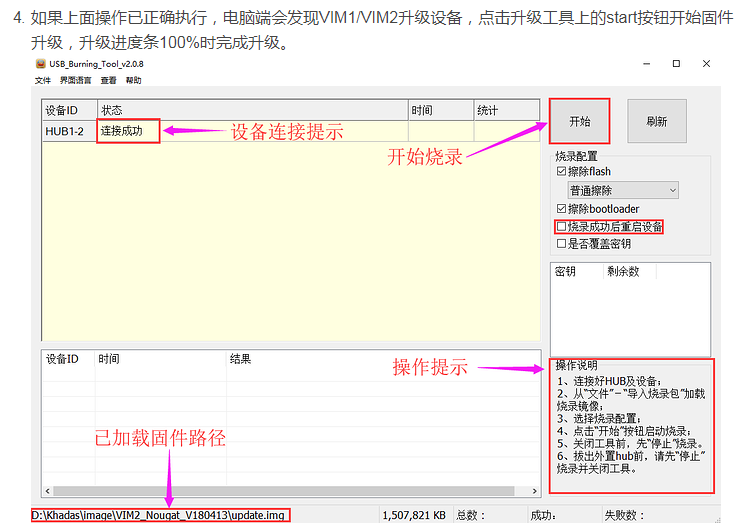744x532 pixels.
Task: Click the 1,507,821 KB file size in status bar
Action: (x=414, y=515)
